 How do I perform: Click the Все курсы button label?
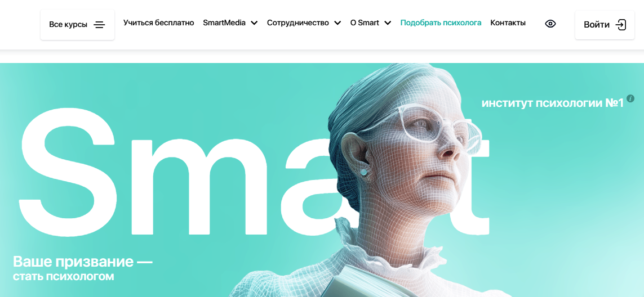tap(68, 25)
